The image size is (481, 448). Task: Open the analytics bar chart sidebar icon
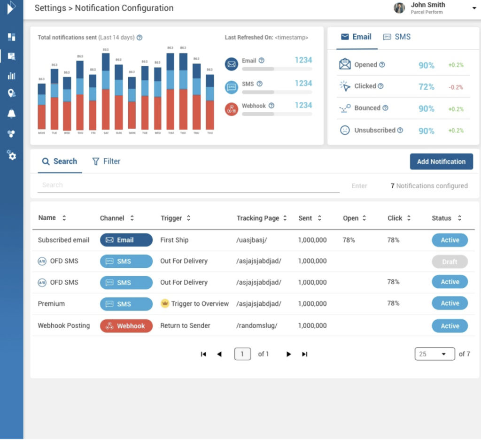[12, 76]
